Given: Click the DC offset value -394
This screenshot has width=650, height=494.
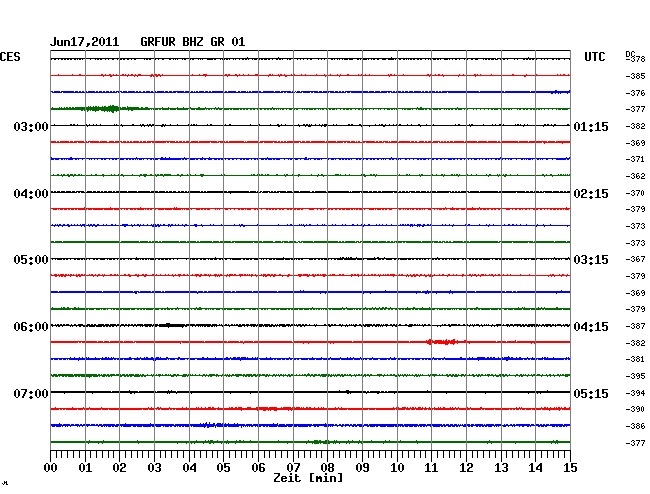Looking at the screenshot, I should point(635,393).
